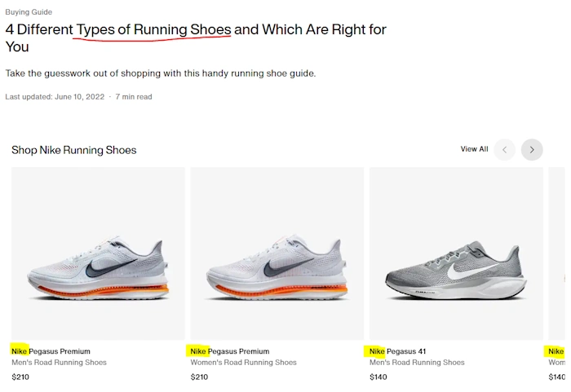Click the previous arrow in the shoe carousel

tap(505, 150)
